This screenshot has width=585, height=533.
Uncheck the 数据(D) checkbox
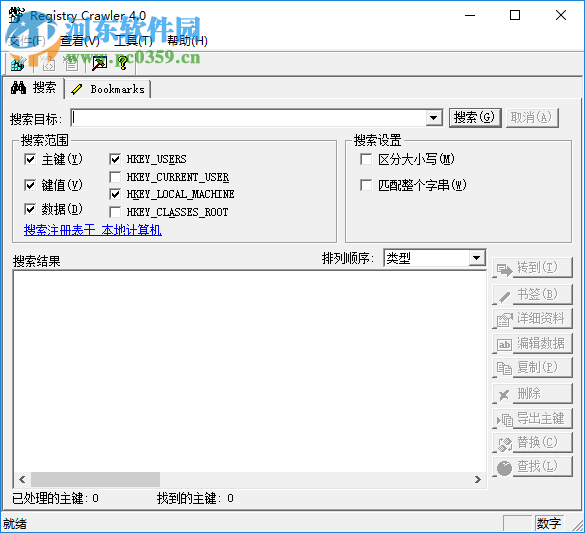coord(30,209)
